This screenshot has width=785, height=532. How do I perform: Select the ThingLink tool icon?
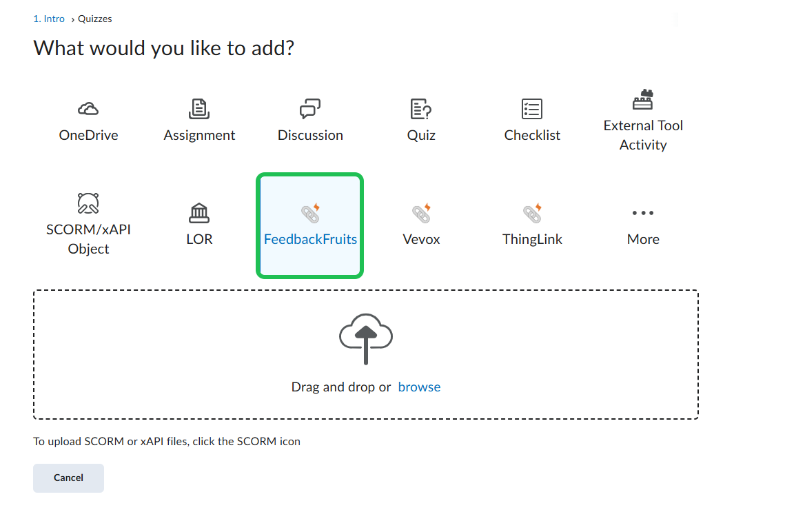click(532, 213)
